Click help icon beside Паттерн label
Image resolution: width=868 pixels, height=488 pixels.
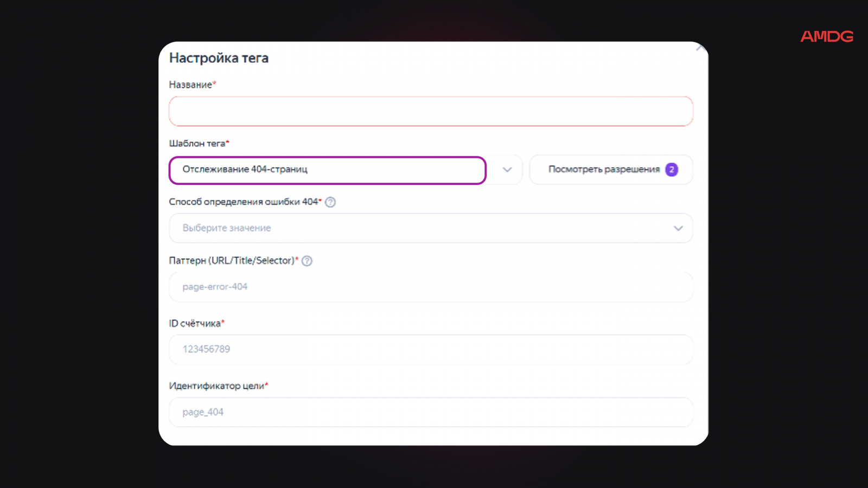[307, 261]
